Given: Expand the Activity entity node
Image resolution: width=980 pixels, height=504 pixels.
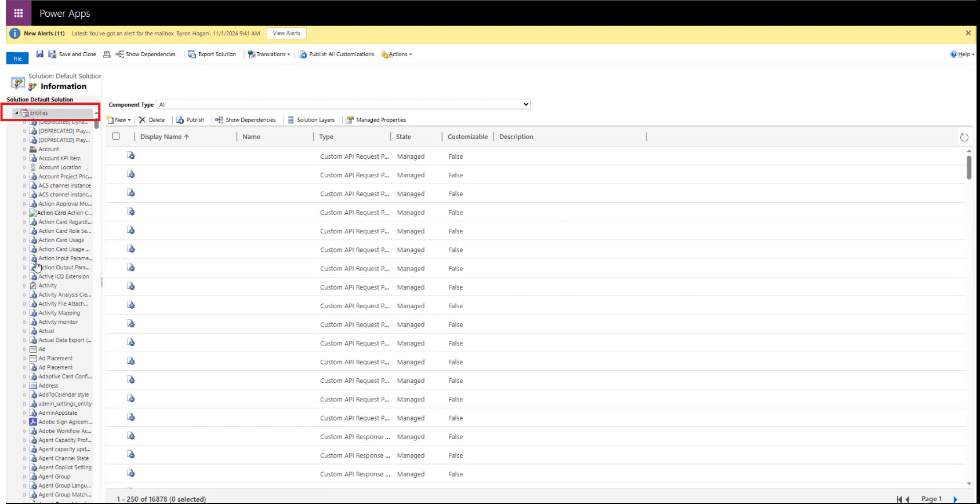Looking at the screenshot, I should pyautogui.click(x=24, y=286).
